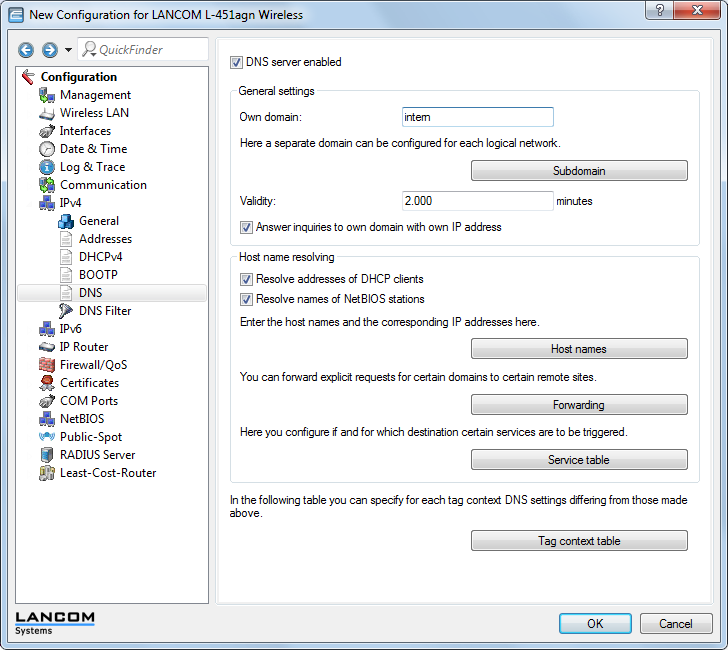The width and height of the screenshot is (728, 650).
Task: Open the Firewall/QoS icon entry
Action: point(47,365)
